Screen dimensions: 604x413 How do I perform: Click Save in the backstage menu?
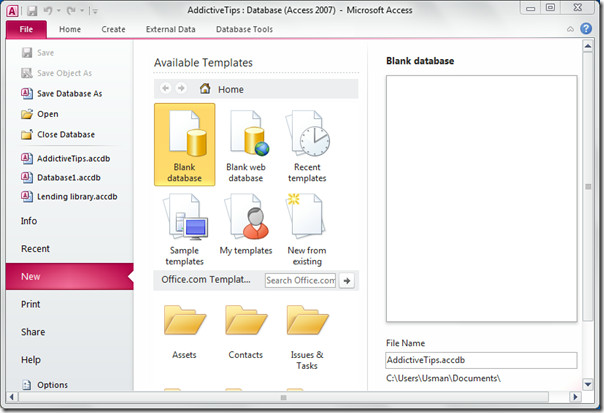[38, 53]
